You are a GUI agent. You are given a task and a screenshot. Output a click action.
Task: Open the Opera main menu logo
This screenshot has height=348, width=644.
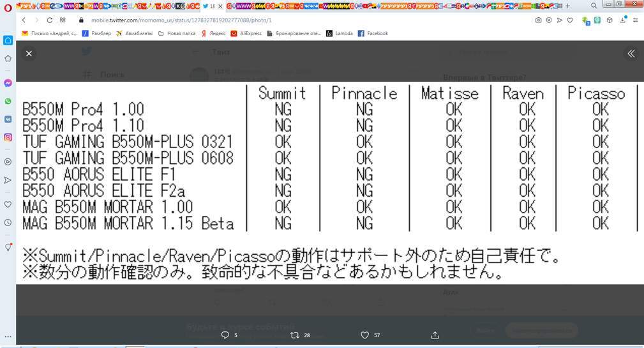click(x=7, y=8)
